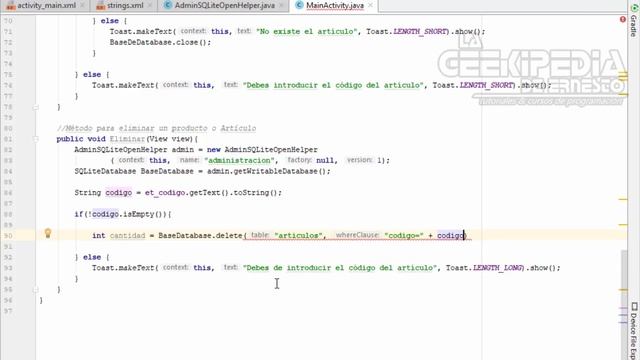The width and height of the screenshot is (640, 360).
Task: Switch to the strings.xml tab
Action: pyautogui.click(x=125, y=6)
